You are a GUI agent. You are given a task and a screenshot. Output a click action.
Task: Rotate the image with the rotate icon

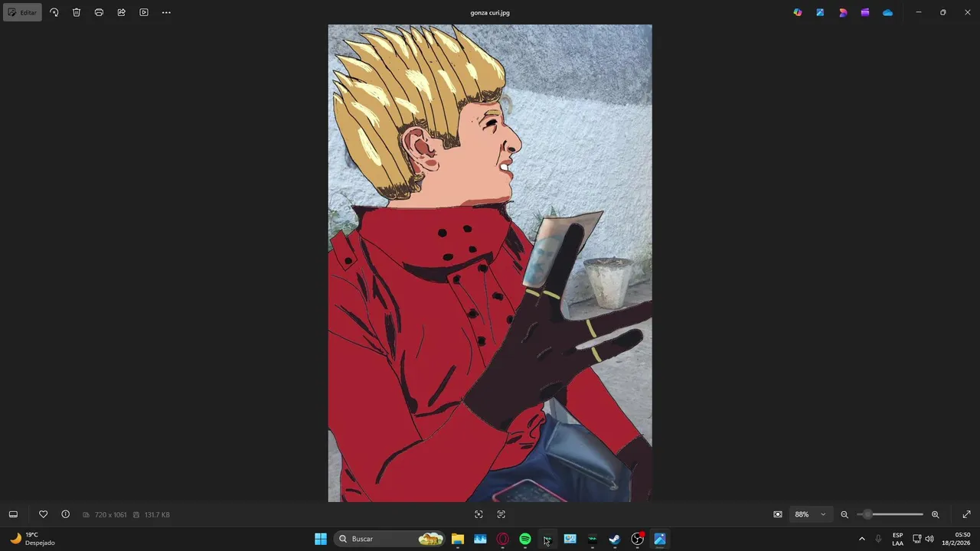54,12
